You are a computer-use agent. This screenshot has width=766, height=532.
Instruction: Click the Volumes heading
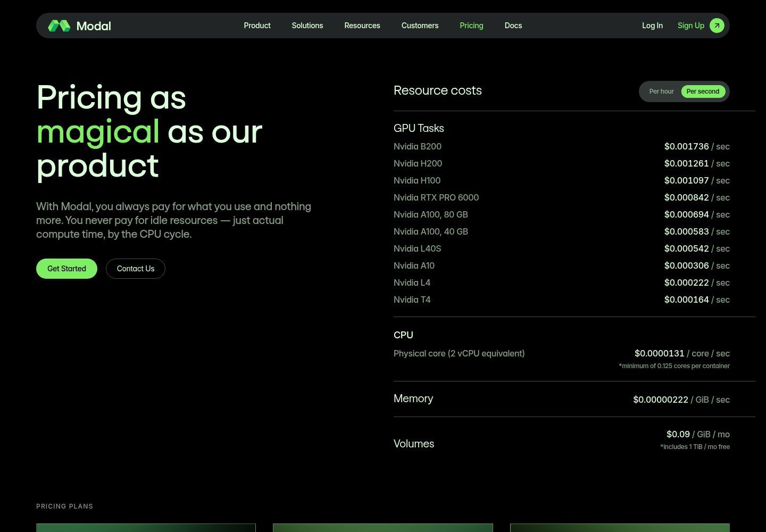pyautogui.click(x=414, y=444)
